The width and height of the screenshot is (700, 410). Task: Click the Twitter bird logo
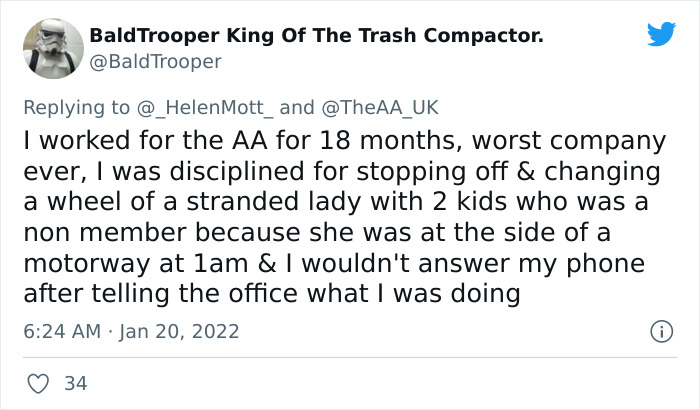661,34
